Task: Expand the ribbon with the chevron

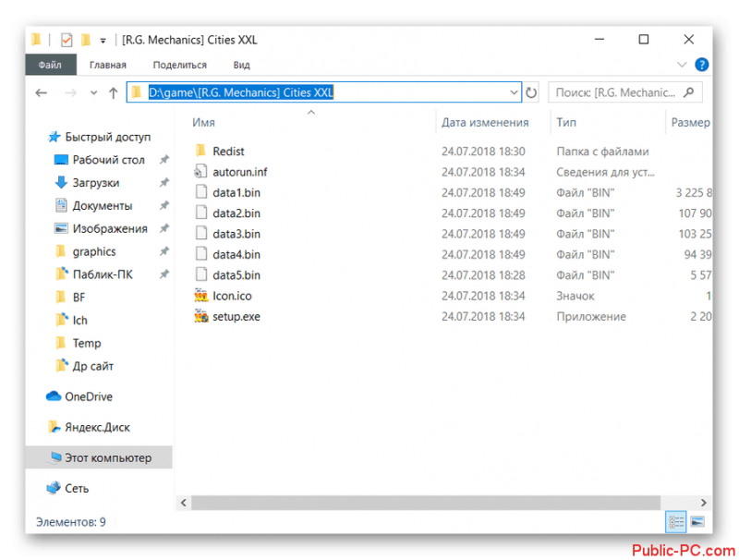Action: point(682,65)
